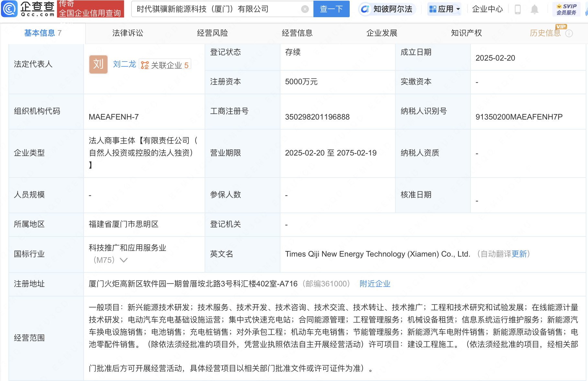Open the 经营信息 tab
Viewport: 588px width, 381px height.
[x=297, y=33]
